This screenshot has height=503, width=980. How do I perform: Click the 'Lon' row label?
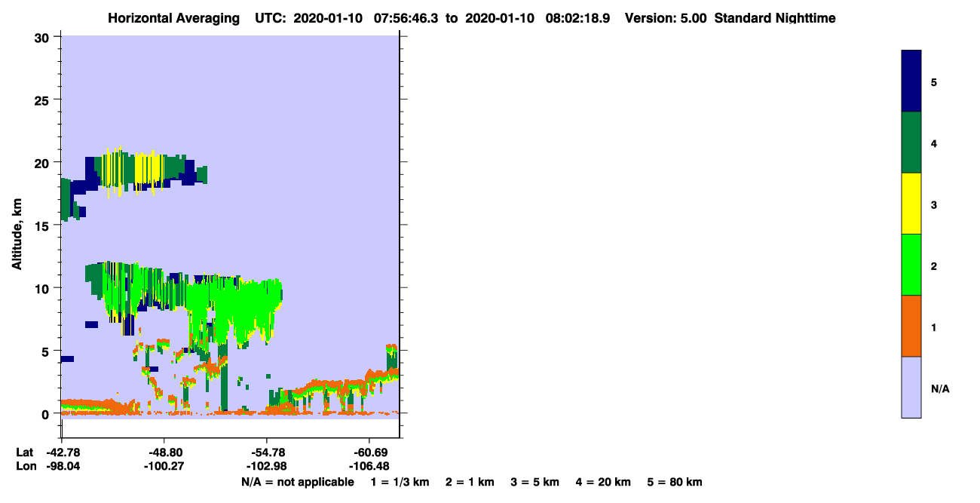coord(25,466)
